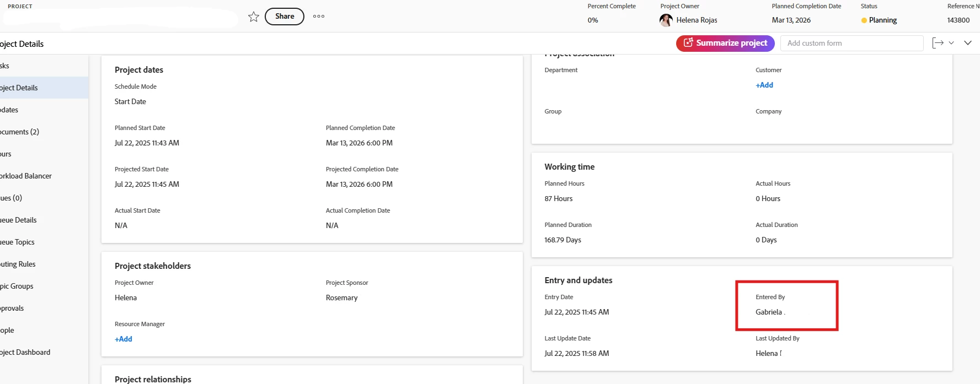The image size is (980, 384).
Task: Open the Share dialog
Action: (x=285, y=17)
